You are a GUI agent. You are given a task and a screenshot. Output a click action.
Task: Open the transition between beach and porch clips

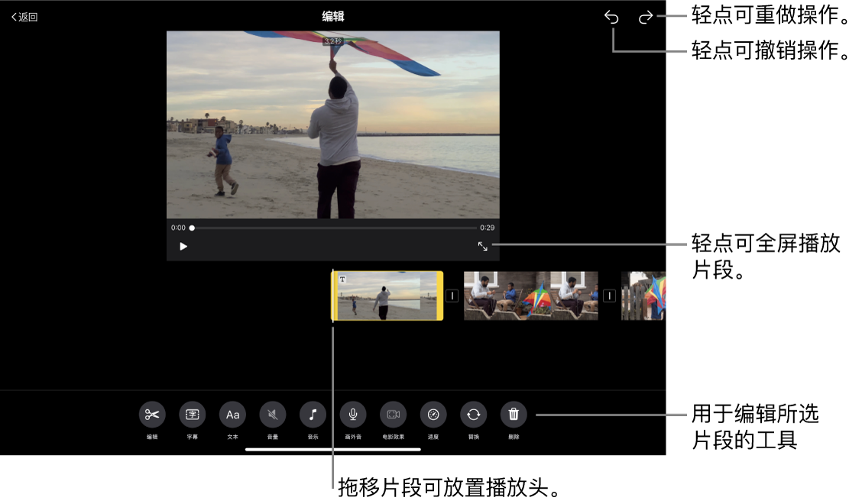(452, 296)
